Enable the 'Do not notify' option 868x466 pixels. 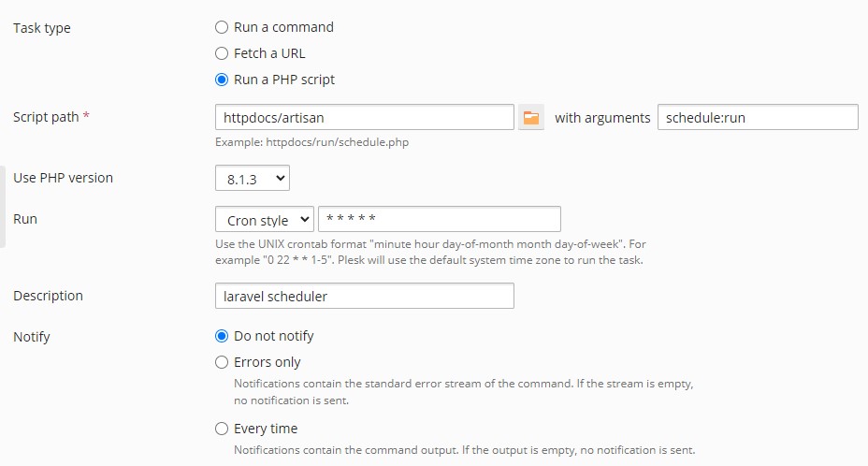[222, 336]
